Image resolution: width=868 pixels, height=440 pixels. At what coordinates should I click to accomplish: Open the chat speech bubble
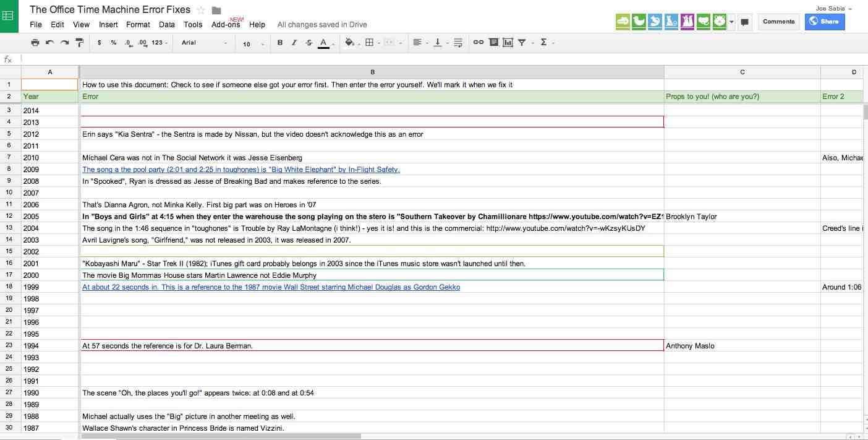click(x=745, y=22)
